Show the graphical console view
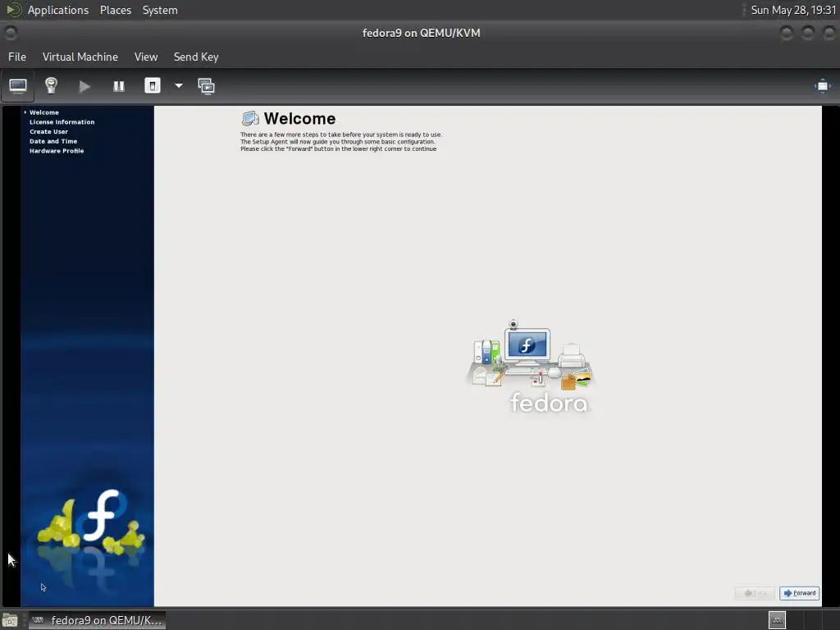The image size is (840, 630). 18,86
